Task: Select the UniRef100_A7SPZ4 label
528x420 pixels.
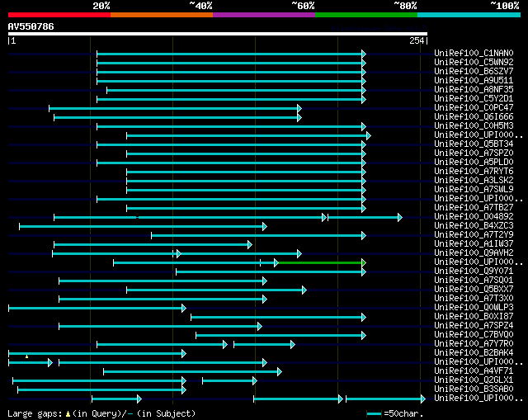Action: pyautogui.click(x=474, y=326)
